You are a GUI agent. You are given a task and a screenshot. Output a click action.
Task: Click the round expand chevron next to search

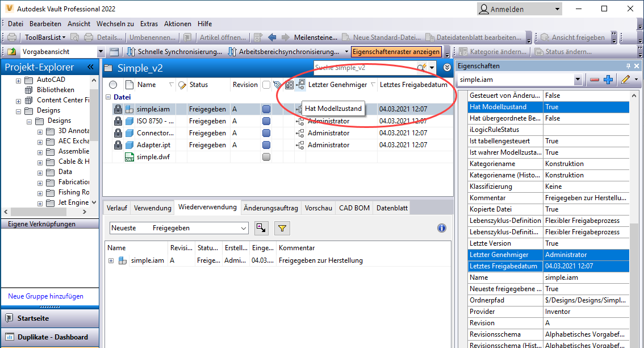(448, 68)
